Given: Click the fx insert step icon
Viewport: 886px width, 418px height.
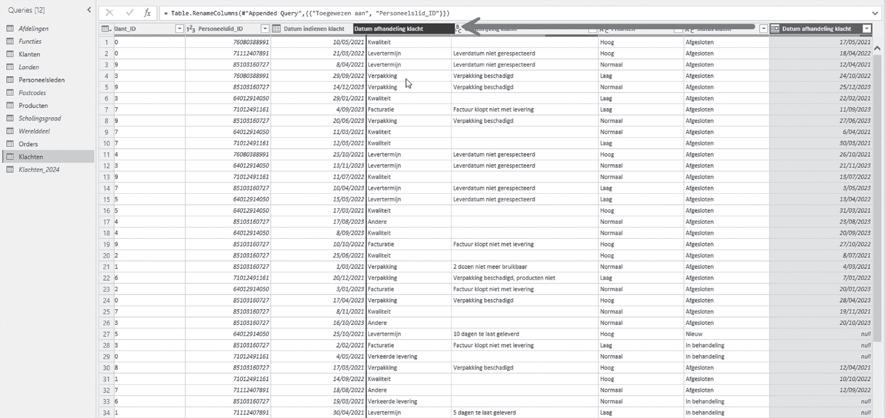Looking at the screenshot, I should click(x=147, y=12).
